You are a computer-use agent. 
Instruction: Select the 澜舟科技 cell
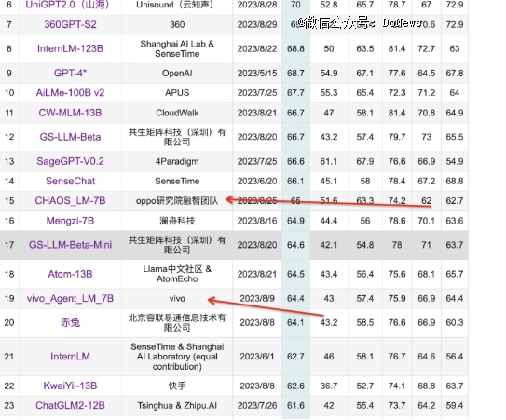(x=177, y=221)
